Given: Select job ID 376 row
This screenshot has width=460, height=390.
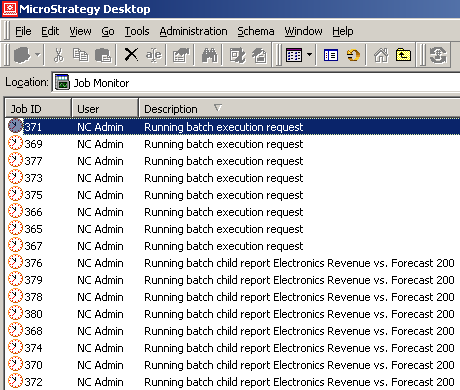Looking at the screenshot, I should pyautogui.click(x=233, y=263).
